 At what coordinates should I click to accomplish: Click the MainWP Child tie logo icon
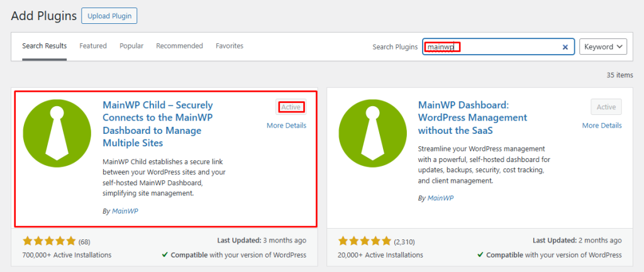[57, 132]
